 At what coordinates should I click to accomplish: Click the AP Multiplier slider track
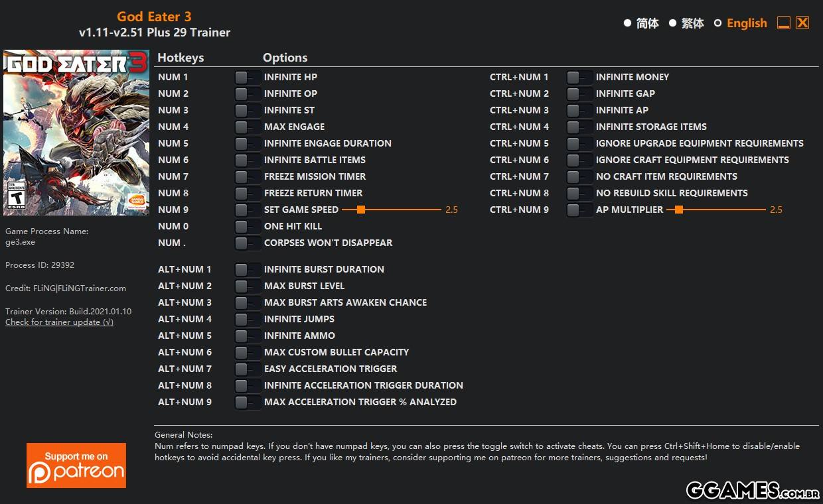pos(723,210)
